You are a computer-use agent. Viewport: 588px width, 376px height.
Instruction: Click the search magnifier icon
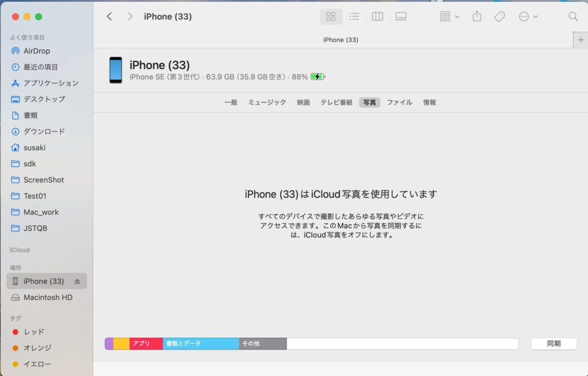pos(572,17)
